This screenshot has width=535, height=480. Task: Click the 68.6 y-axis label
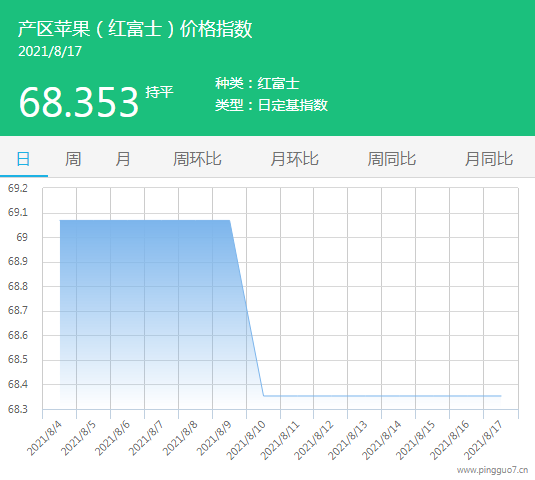coord(18,335)
